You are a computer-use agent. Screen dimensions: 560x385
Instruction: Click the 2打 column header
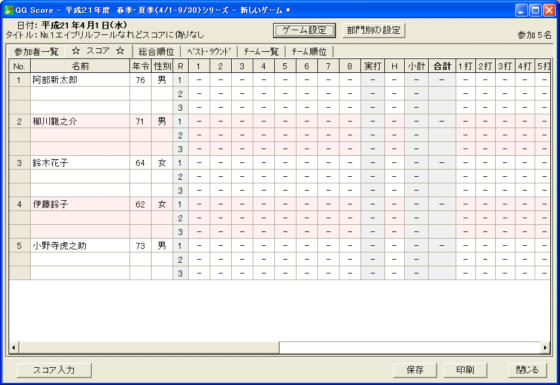click(485, 66)
